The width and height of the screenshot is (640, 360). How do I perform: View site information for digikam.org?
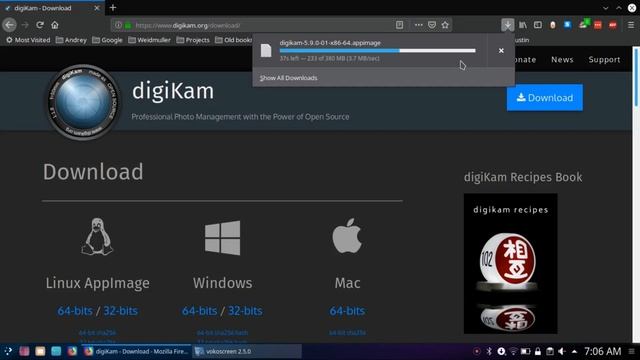118,25
